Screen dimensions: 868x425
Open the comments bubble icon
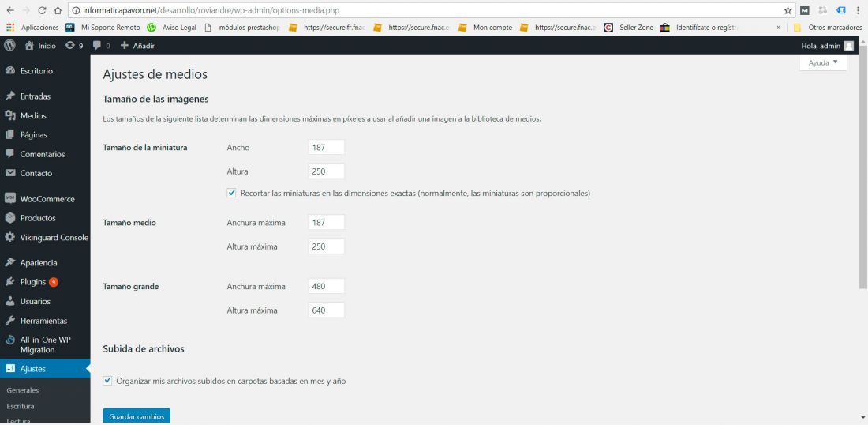101,46
